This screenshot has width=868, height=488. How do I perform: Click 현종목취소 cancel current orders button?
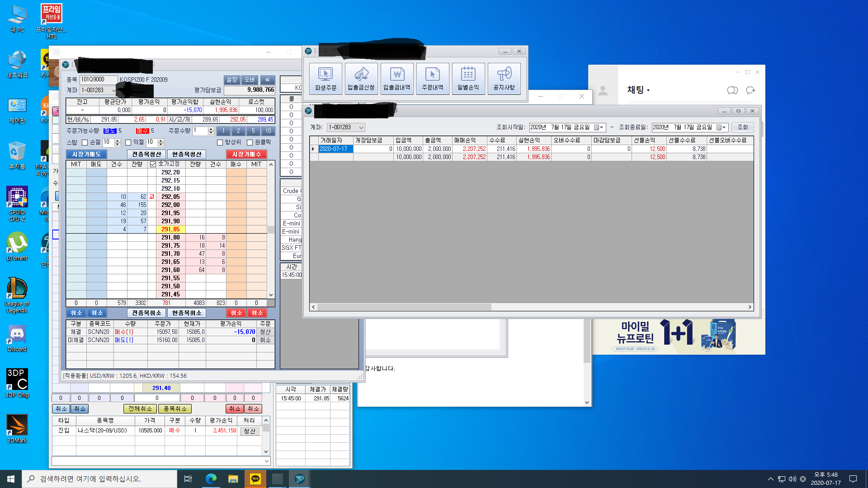(187, 313)
